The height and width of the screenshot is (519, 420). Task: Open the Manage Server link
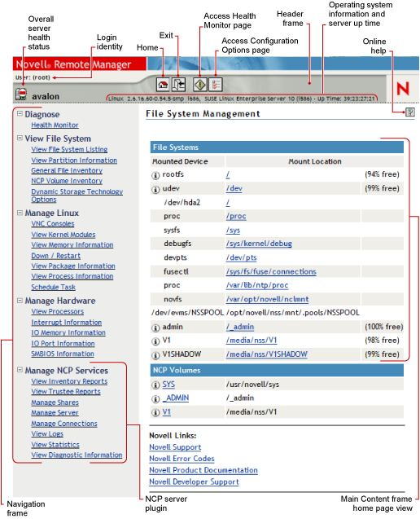[x=55, y=413]
